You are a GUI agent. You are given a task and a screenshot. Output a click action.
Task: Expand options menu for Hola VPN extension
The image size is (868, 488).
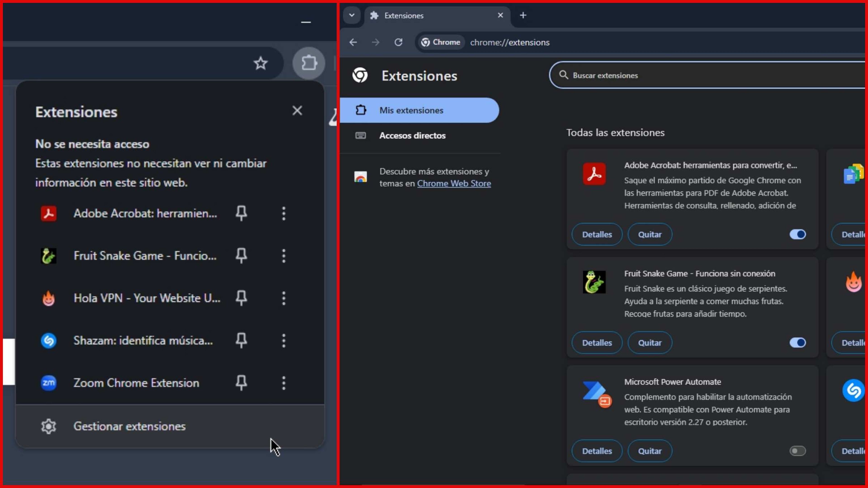coord(284,298)
